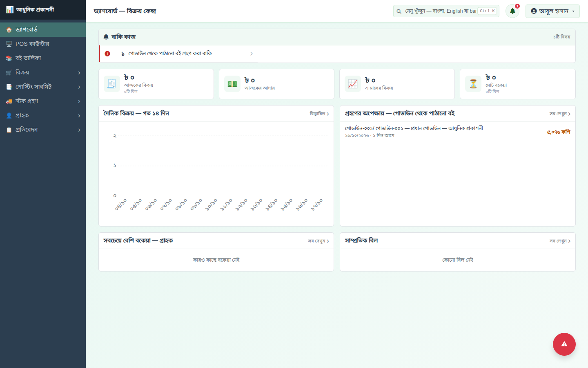Click the notification bell icon
588x368 pixels.
[x=512, y=11]
